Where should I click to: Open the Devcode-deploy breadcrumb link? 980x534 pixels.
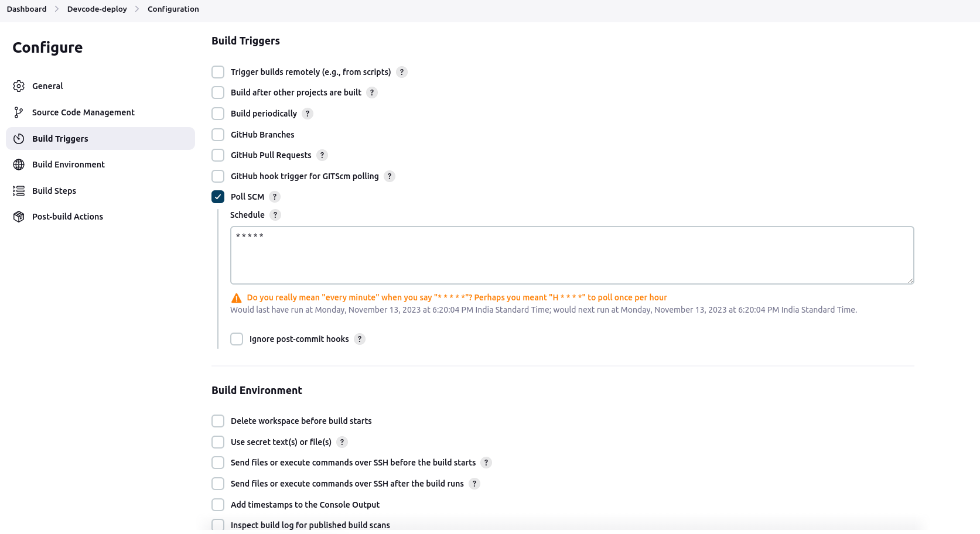point(97,9)
